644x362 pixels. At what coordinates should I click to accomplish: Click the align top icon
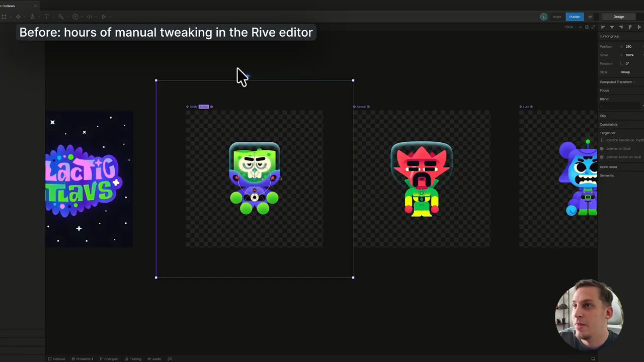click(630, 27)
